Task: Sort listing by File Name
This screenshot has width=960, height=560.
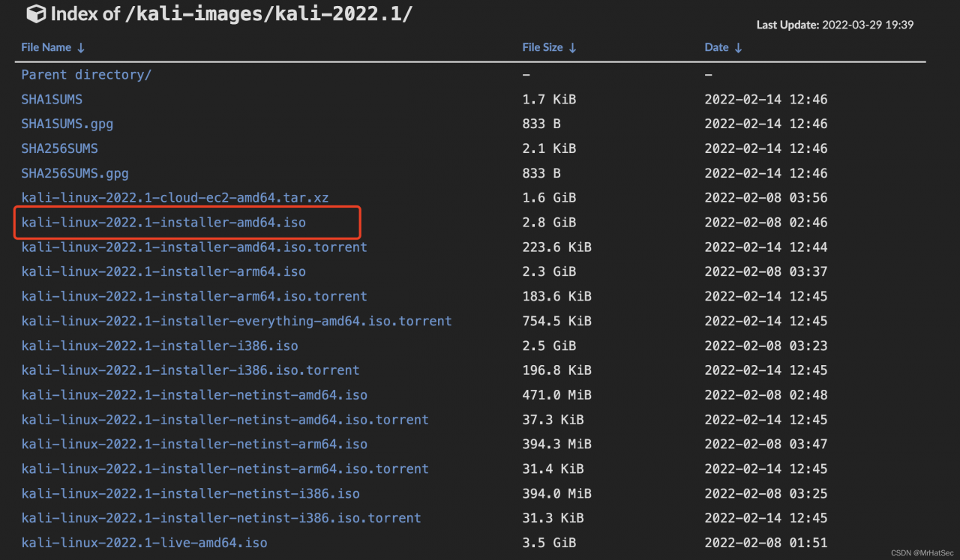Action: coord(53,47)
